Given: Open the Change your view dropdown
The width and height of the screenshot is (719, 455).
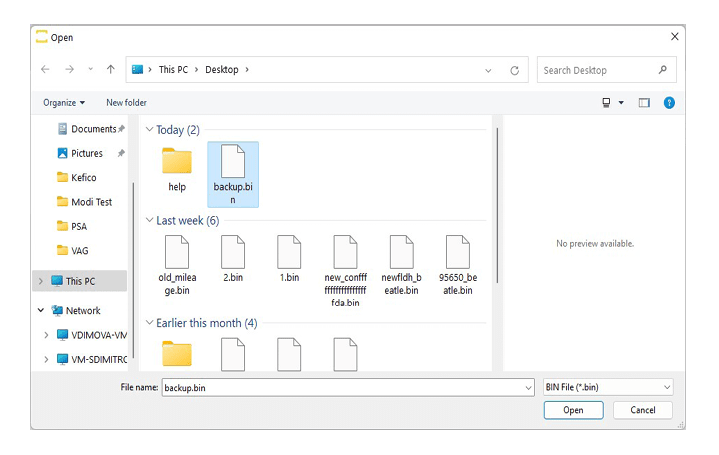Looking at the screenshot, I should [x=621, y=102].
